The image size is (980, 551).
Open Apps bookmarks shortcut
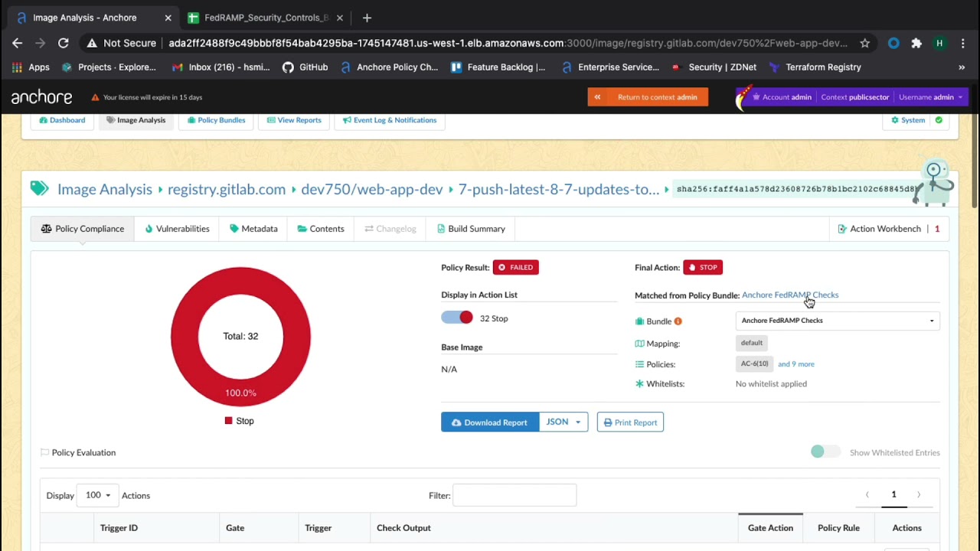click(x=31, y=67)
